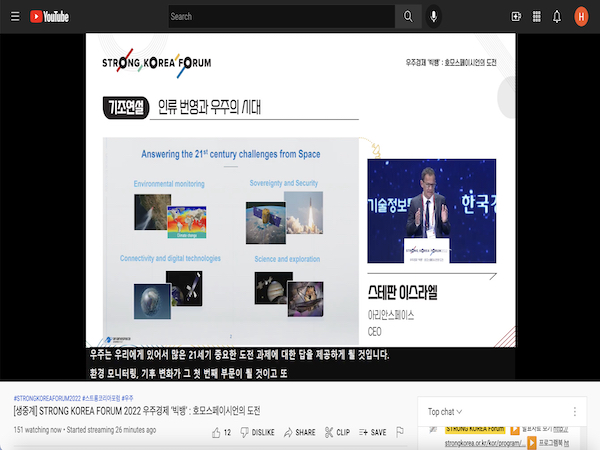The width and height of the screenshot is (600, 450).
Task: Click the CLIP button
Action: 337,432
